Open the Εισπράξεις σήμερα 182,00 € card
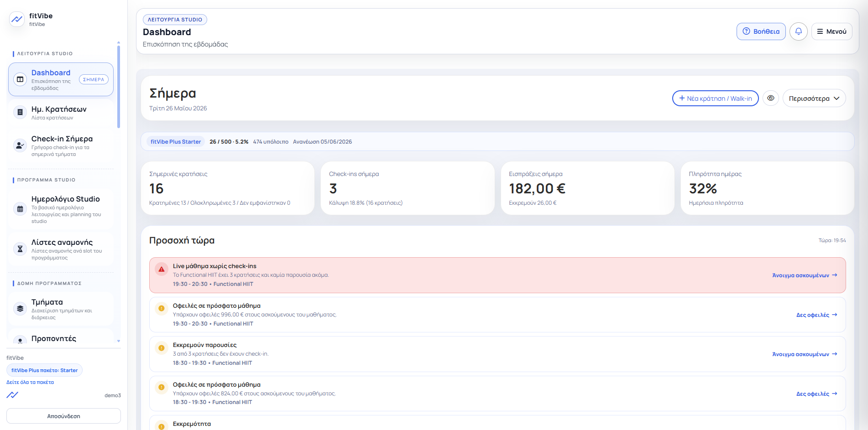 pyautogui.click(x=587, y=188)
